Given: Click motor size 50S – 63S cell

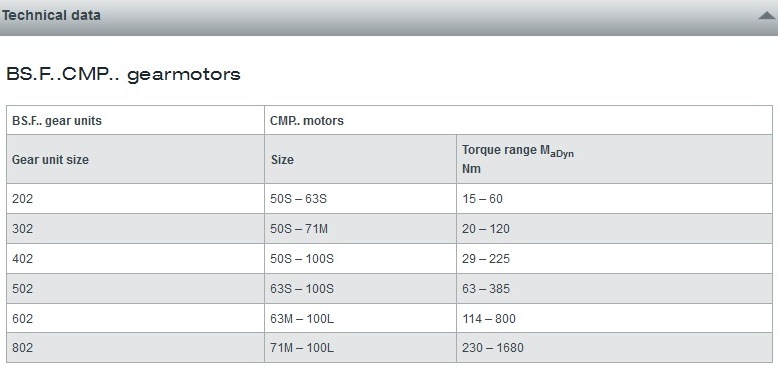Looking at the screenshot, I should point(360,199).
